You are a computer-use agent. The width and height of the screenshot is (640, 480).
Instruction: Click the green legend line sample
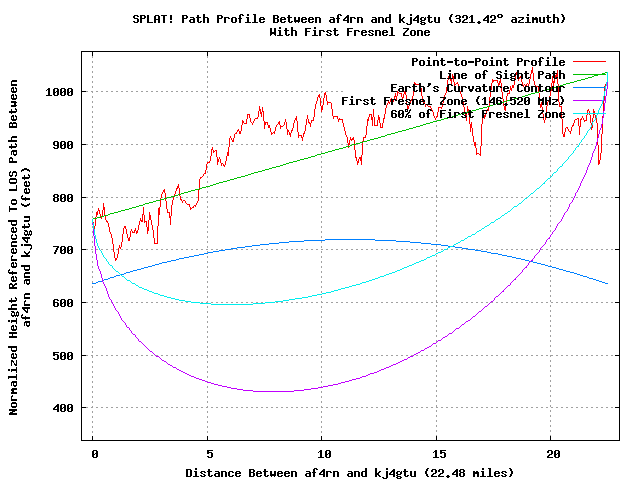tap(589, 75)
